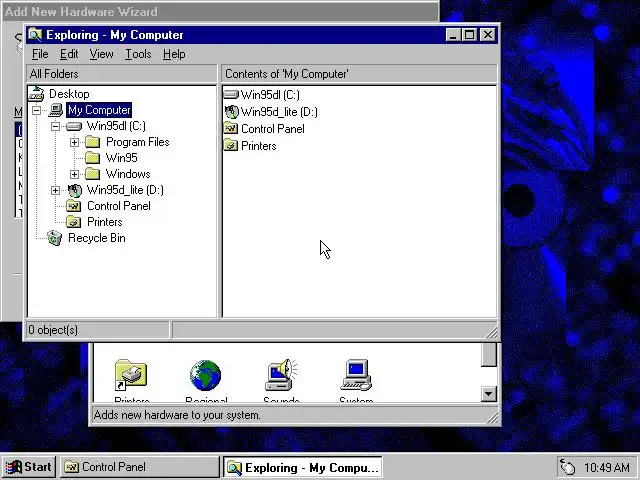Select Control Panel icon in contents pane
This screenshot has height=480, width=640.
(231, 129)
